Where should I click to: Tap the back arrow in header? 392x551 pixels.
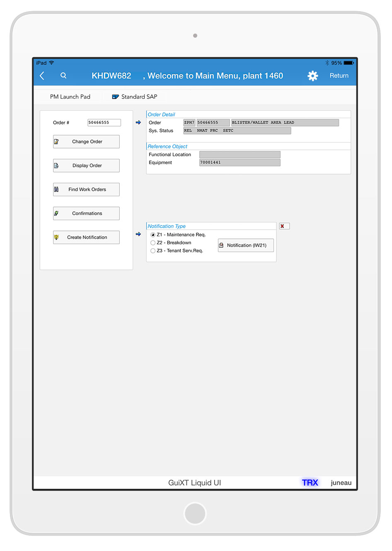pos(42,76)
